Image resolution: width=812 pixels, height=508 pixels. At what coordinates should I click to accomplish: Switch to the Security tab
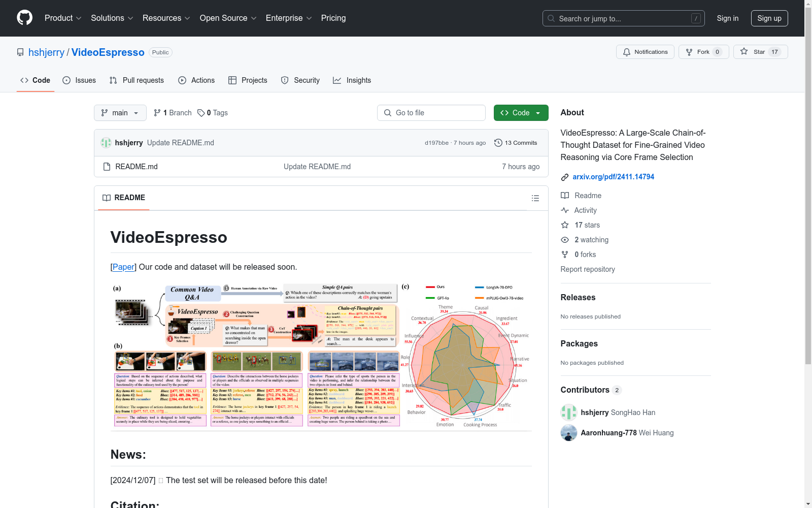coord(300,80)
